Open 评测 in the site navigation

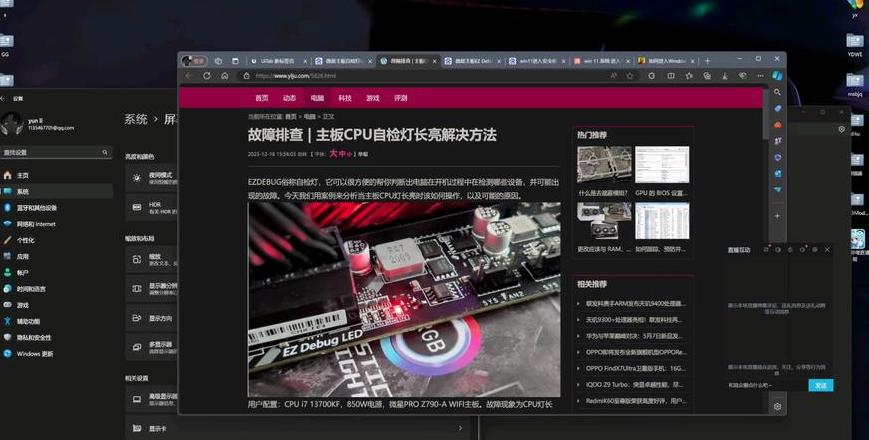[400, 98]
